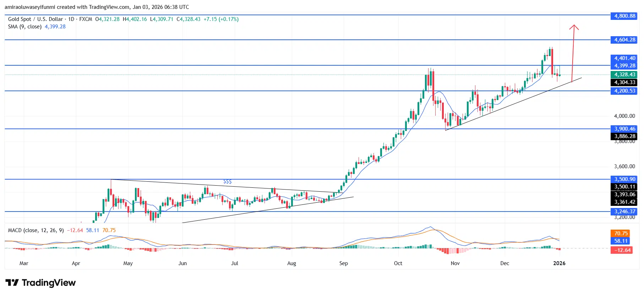Select the 3,900.46 price level label
Image resolution: width=644 pixels, height=296 pixels.
[x=624, y=129]
